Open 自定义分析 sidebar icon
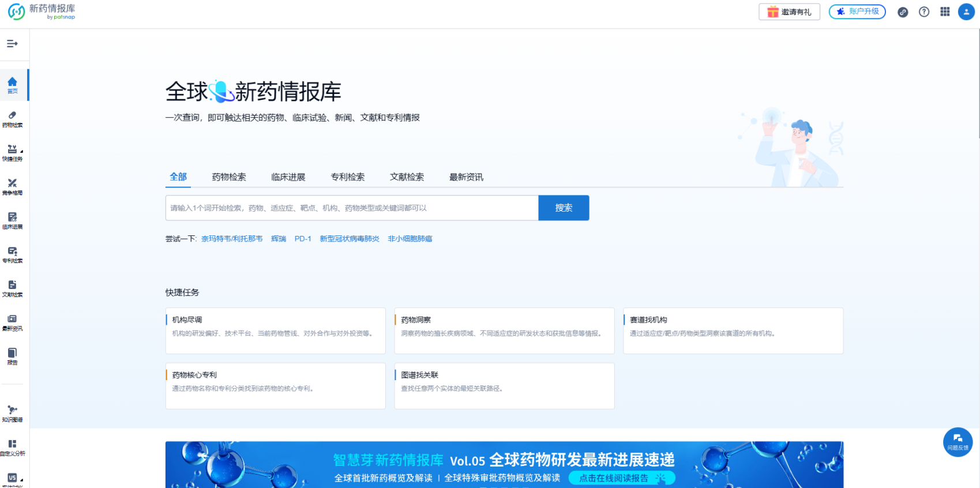Screen dimensions: 980x488 click(12, 447)
